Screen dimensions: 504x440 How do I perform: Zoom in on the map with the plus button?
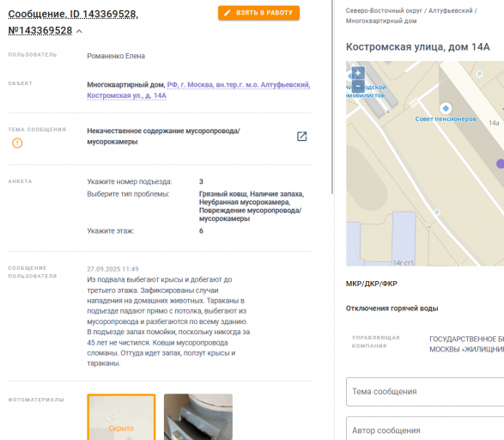358,73
